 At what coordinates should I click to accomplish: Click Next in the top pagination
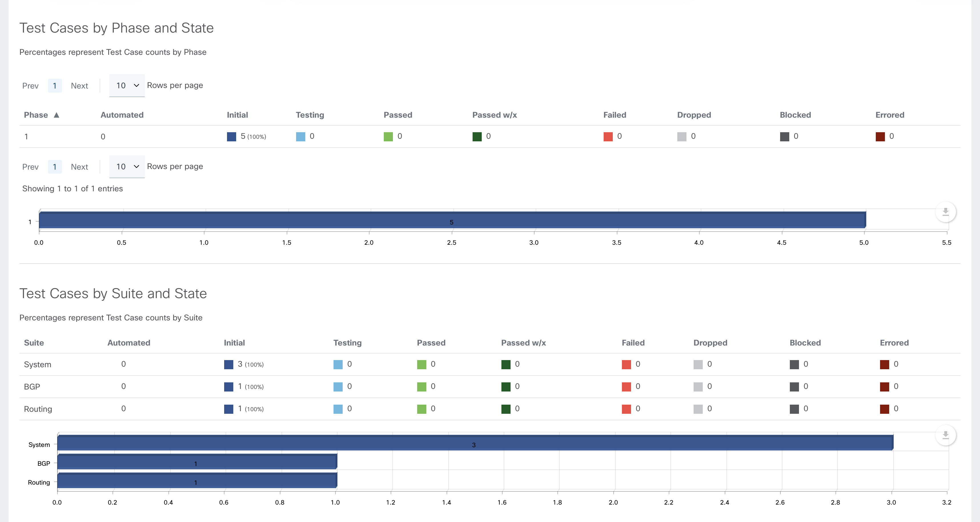point(79,86)
